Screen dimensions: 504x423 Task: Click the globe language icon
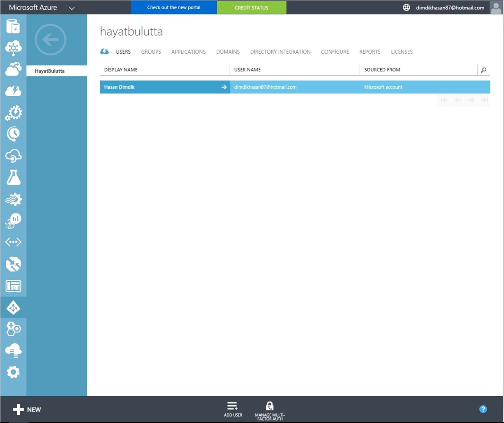click(x=406, y=7)
